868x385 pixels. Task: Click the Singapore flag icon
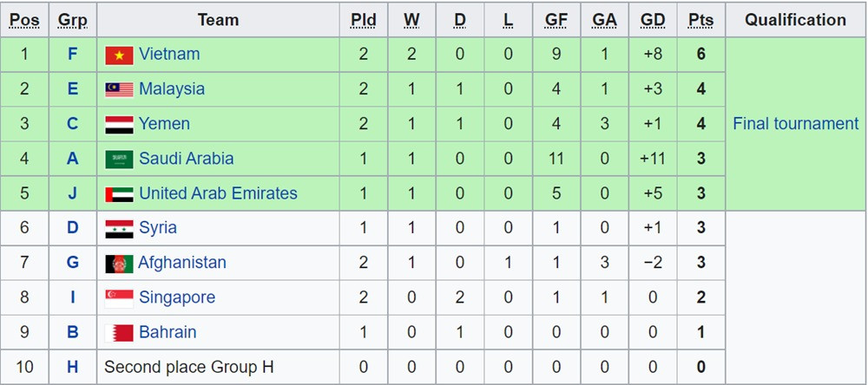(119, 297)
